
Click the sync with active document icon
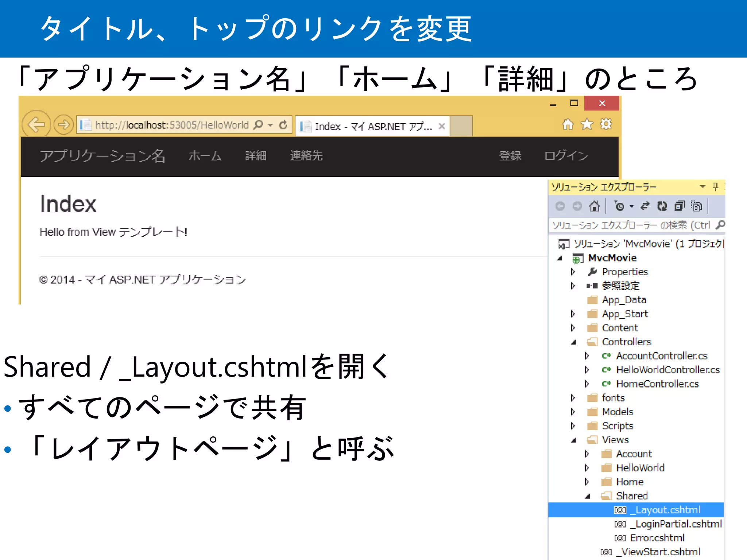(645, 206)
